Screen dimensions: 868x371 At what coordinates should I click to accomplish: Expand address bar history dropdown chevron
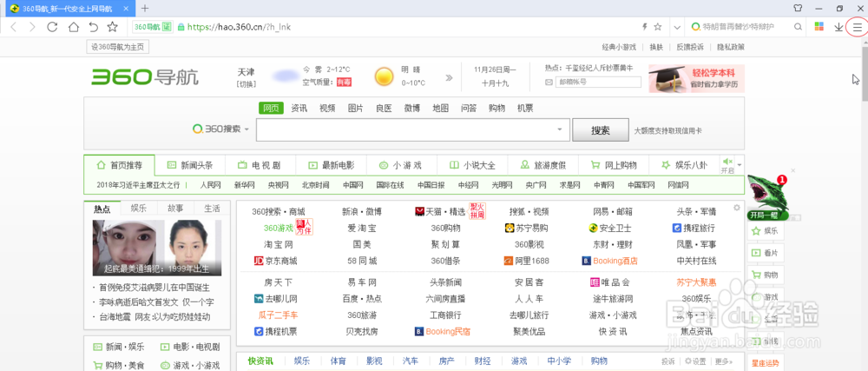tap(678, 27)
